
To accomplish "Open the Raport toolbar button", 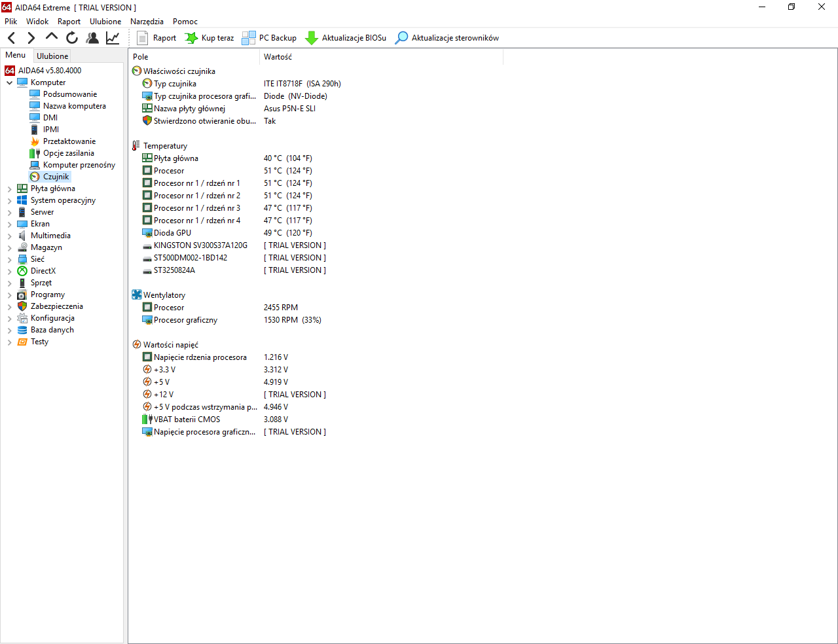I will point(156,38).
